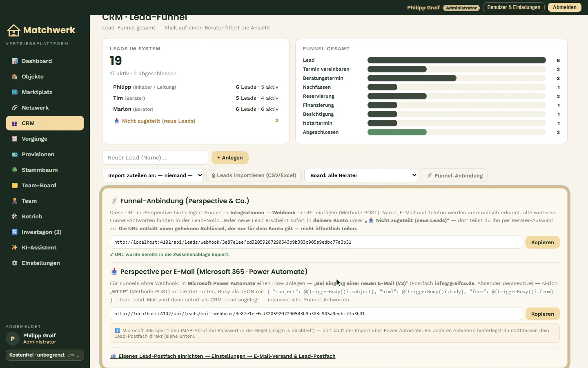Click the Provisionen money icon in sidebar

pyautogui.click(x=15, y=154)
